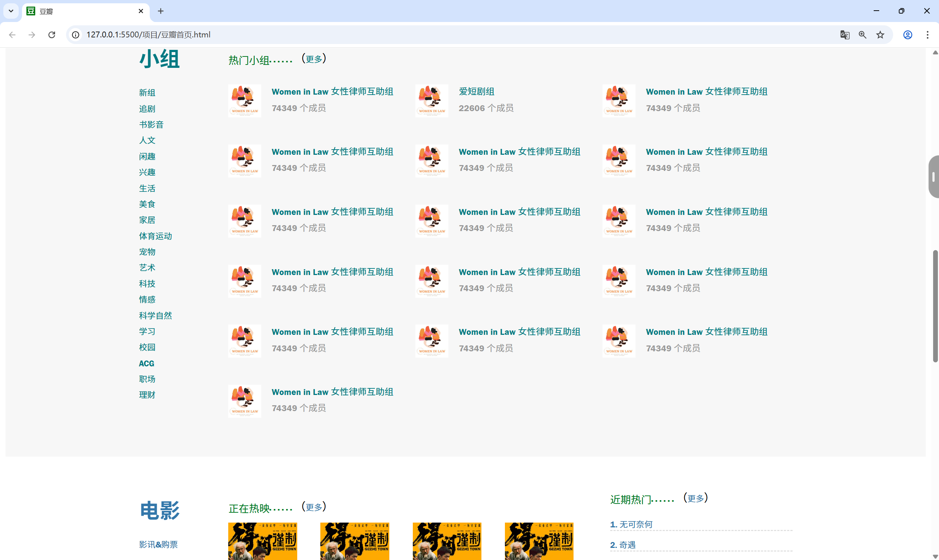Bookmark this page with the star icon
Image resolution: width=939 pixels, height=560 pixels.
(x=880, y=35)
